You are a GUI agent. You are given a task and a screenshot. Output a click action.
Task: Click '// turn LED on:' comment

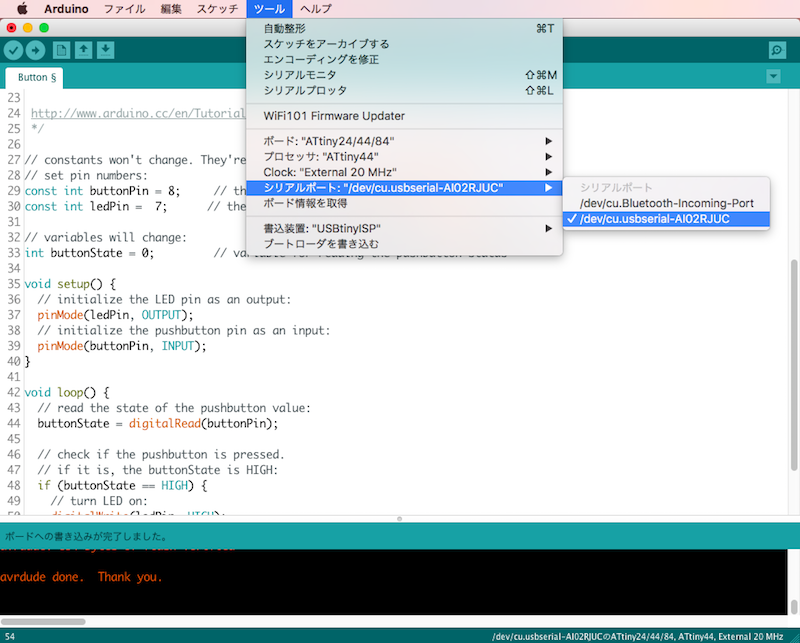click(x=99, y=501)
